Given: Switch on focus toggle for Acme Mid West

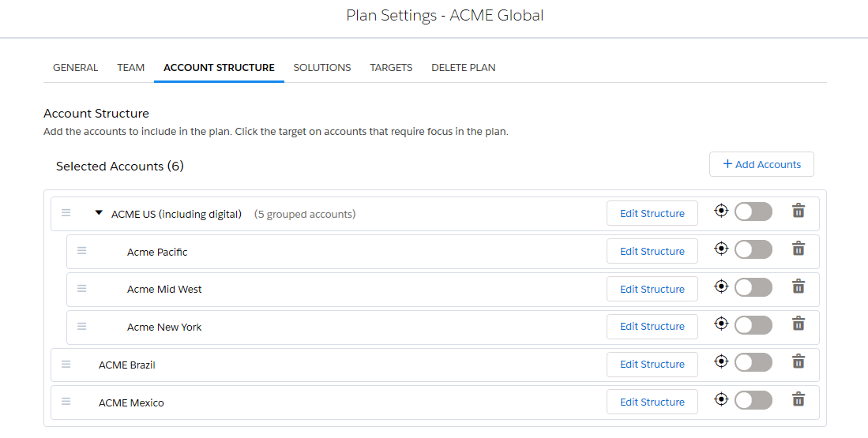Looking at the screenshot, I should click(753, 287).
